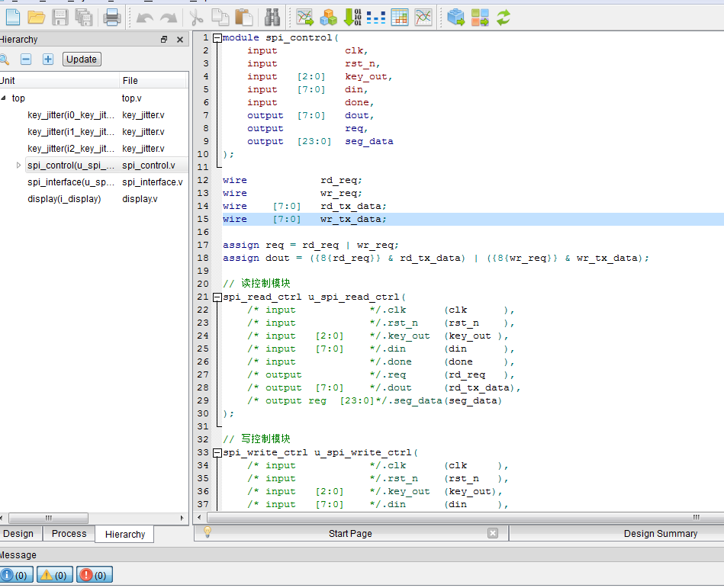Click the print icon in toolbar
Image resolution: width=724 pixels, height=588 pixels.
(x=112, y=17)
